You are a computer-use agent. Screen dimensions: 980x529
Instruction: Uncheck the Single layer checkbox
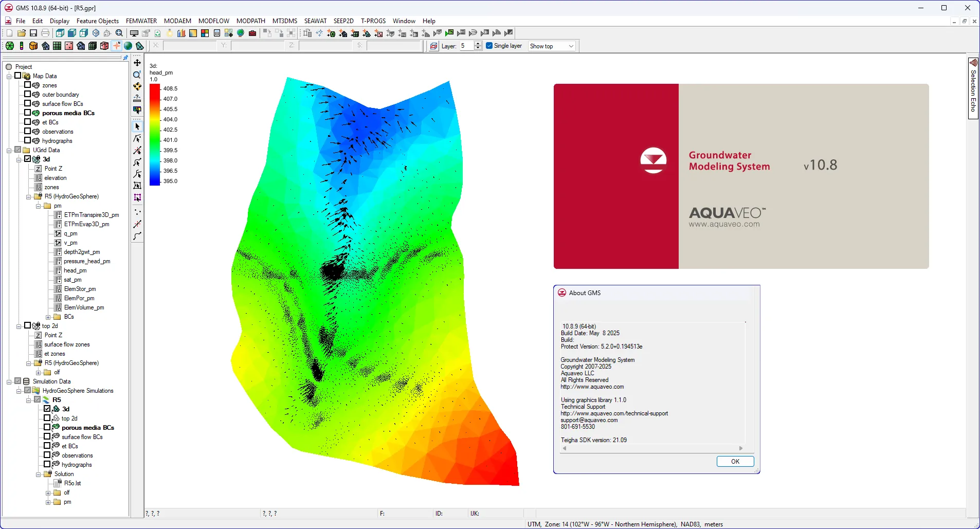point(489,46)
